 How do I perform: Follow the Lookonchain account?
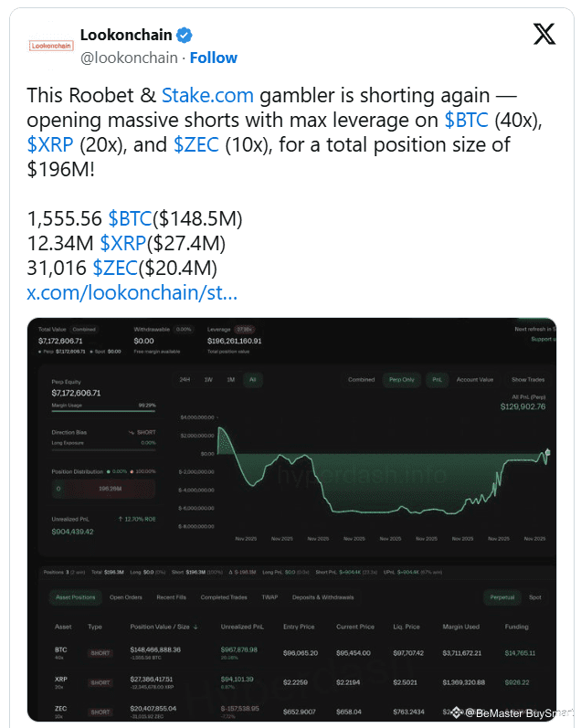point(214,58)
